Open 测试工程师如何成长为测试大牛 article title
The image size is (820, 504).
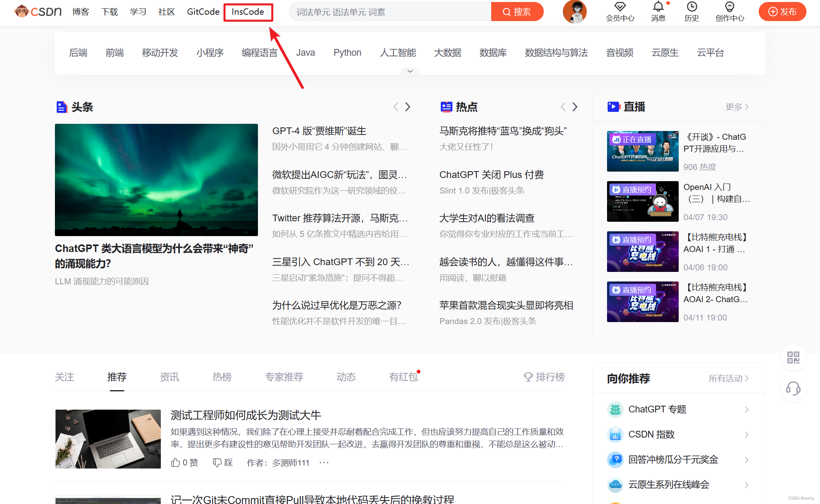(246, 415)
